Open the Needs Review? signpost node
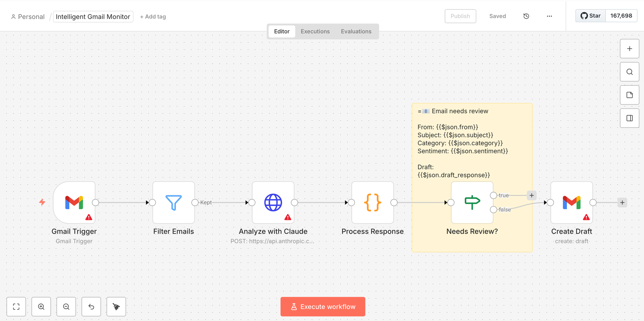This screenshot has width=644, height=321. coord(472,203)
